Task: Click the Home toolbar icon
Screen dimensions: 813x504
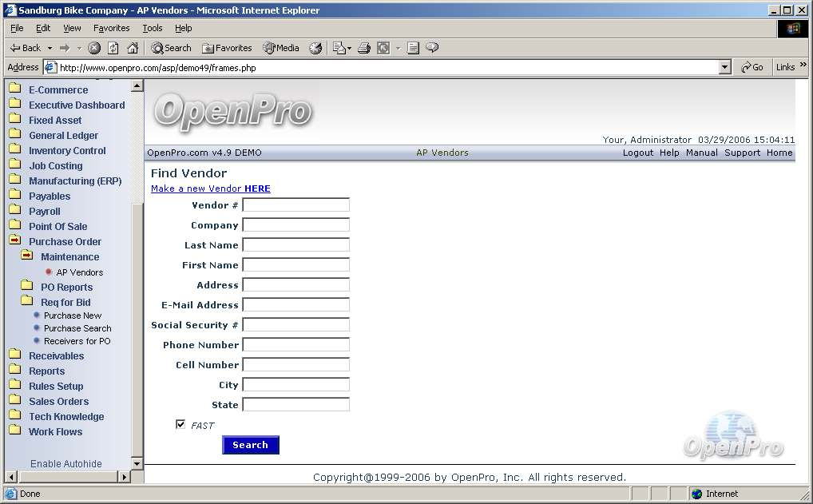Action: coord(133,48)
